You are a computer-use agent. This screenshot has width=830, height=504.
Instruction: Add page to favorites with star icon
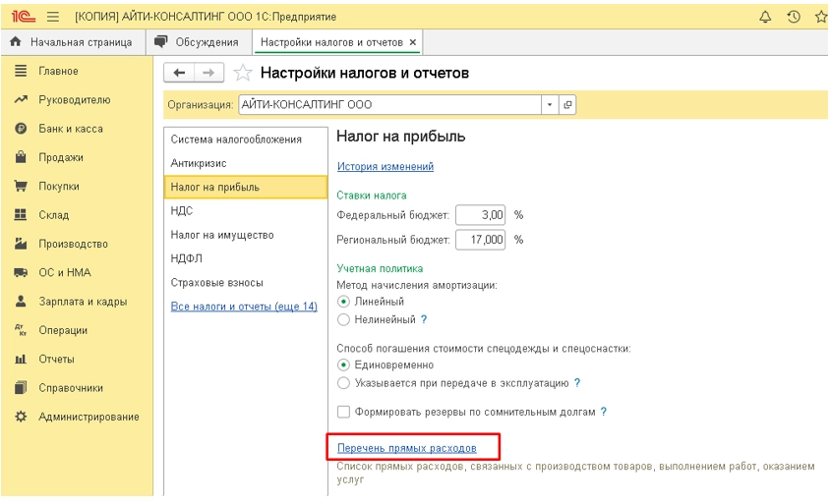pos(243,73)
